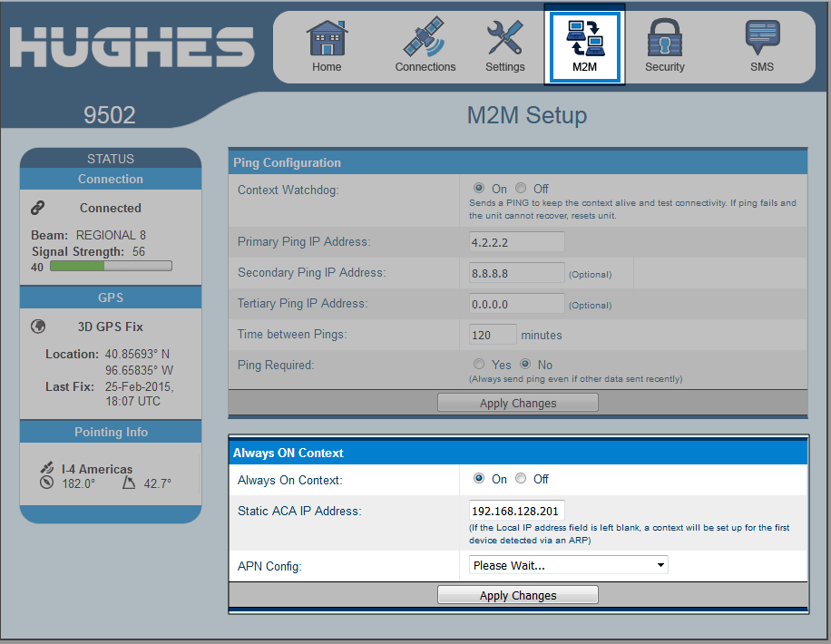Click the Pointing Info header
831x644 pixels.
tap(111, 432)
